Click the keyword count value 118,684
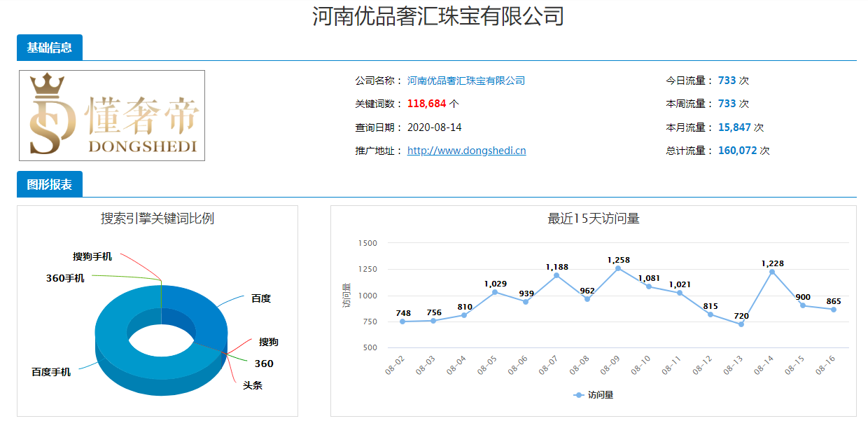The width and height of the screenshot is (868, 428). [426, 104]
